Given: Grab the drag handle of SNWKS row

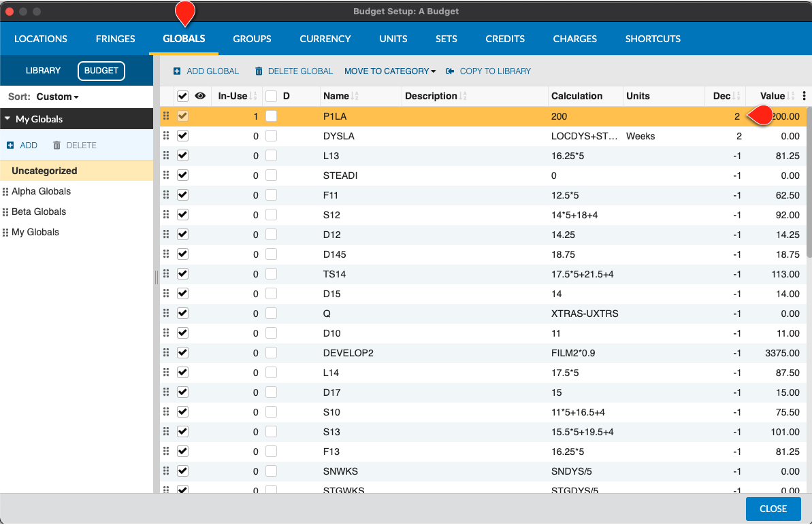Looking at the screenshot, I should (166, 471).
